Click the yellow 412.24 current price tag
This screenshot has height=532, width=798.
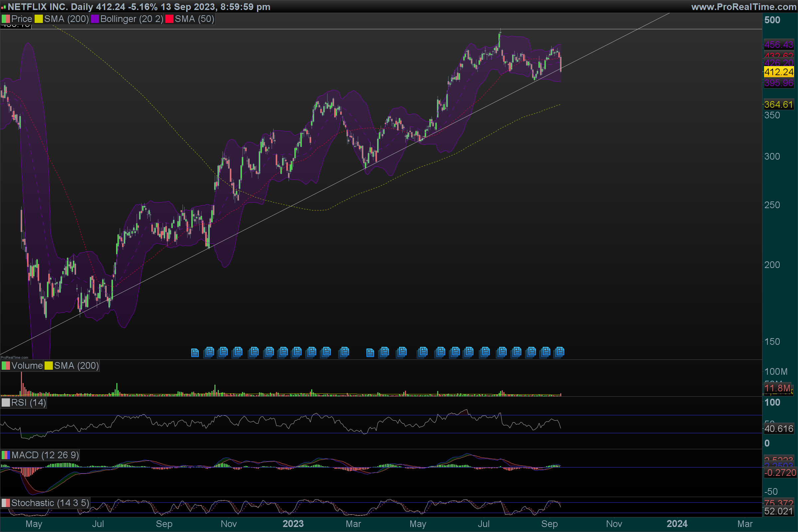pos(779,72)
